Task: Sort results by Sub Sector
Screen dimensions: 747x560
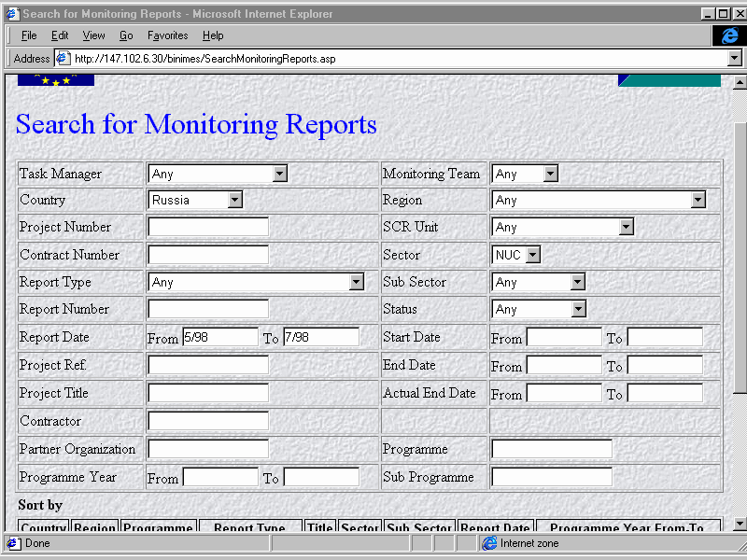Action: (x=419, y=527)
